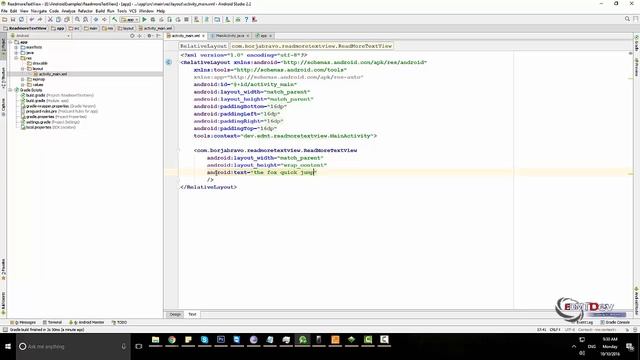This screenshot has width=640, height=360.
Task: Open the Navigate menu
Action: point(39,11)
